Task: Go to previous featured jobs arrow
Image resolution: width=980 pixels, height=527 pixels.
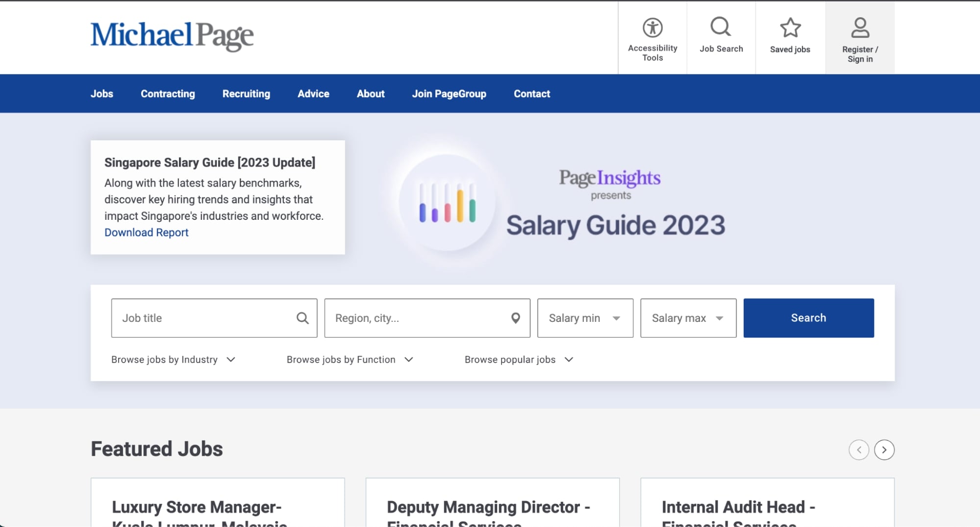Action: 858,449
